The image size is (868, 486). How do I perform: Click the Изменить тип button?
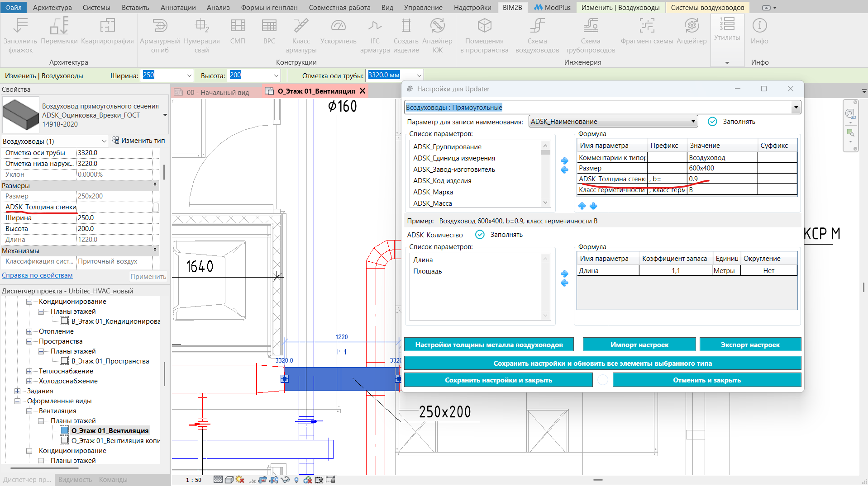[138, 141]
